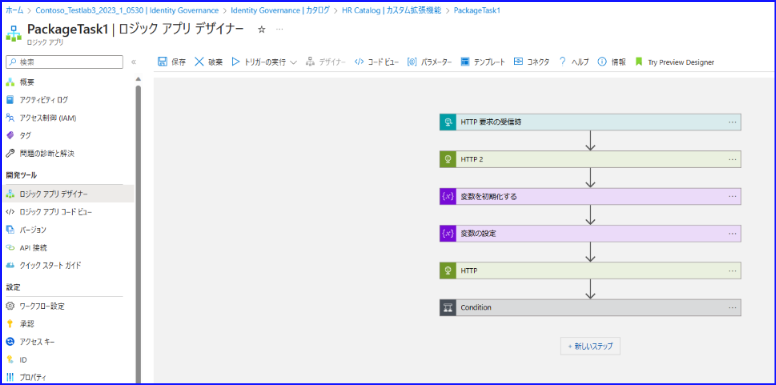Open パラメーター from the toolbar
This screenshot has width=776, height=385.
430,62
